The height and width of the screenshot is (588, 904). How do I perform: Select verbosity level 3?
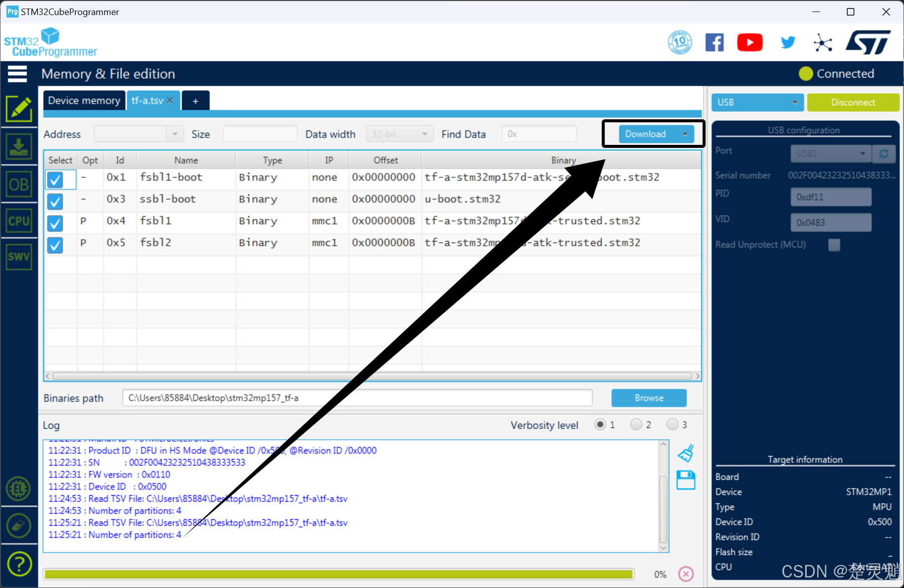[672, 425]
